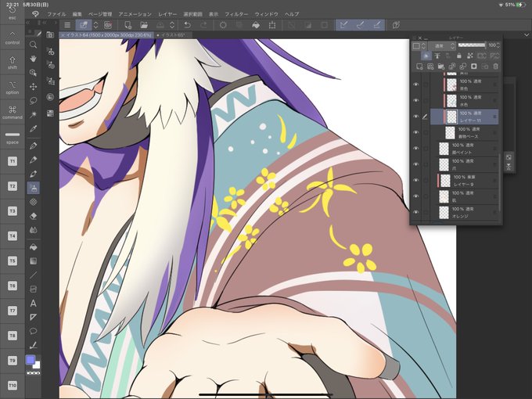Delete layer trash icon
This screenshot has width=532, height=399.
[495, 66]
